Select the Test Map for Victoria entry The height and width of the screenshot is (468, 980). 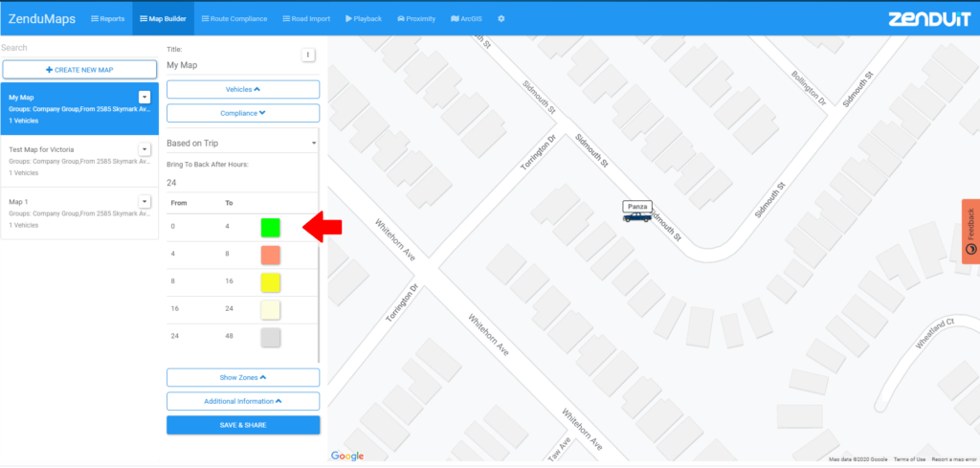[x=79, y=161]
